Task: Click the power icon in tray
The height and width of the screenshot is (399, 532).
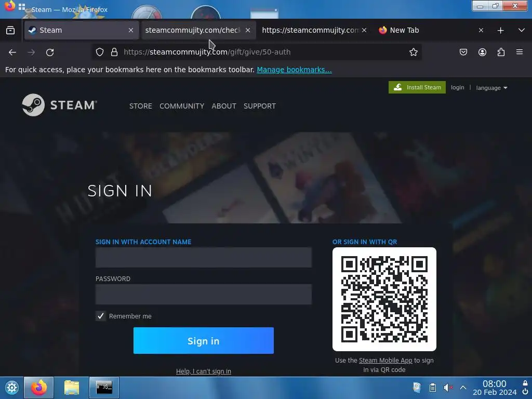Action: (525, 392)
